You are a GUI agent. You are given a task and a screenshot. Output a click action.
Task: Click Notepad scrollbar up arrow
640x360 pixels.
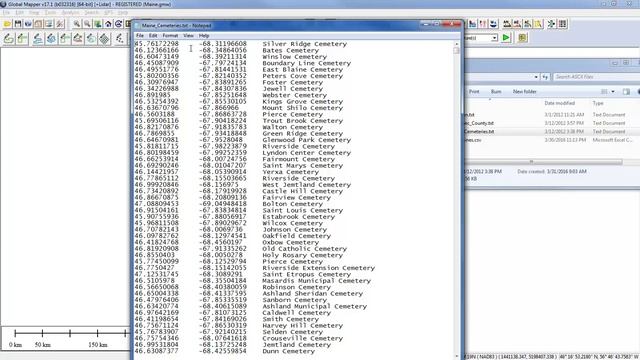tap(456, 44)
